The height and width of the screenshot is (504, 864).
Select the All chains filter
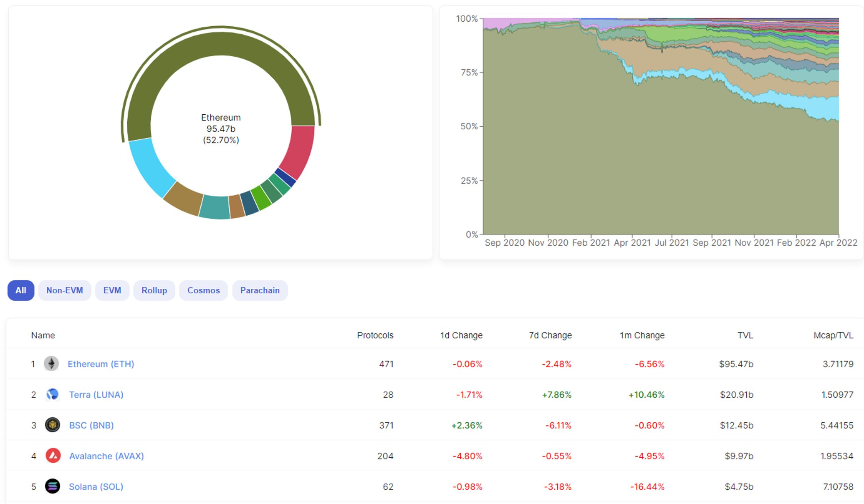click(x=21, y=290)
